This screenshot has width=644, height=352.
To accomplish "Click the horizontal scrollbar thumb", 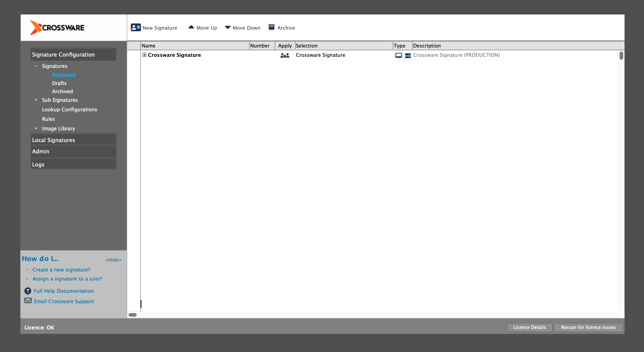I will [x=133, y=315].
